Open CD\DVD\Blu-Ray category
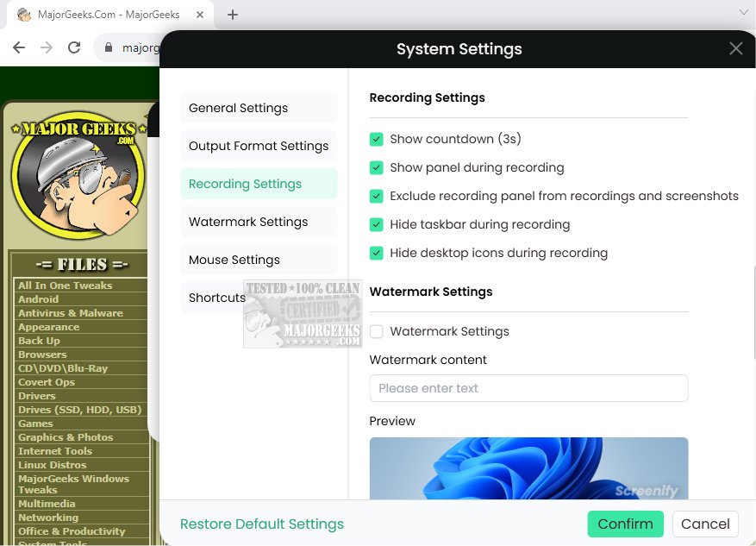The height and width of the screenshot is (546, 756). 63,368
